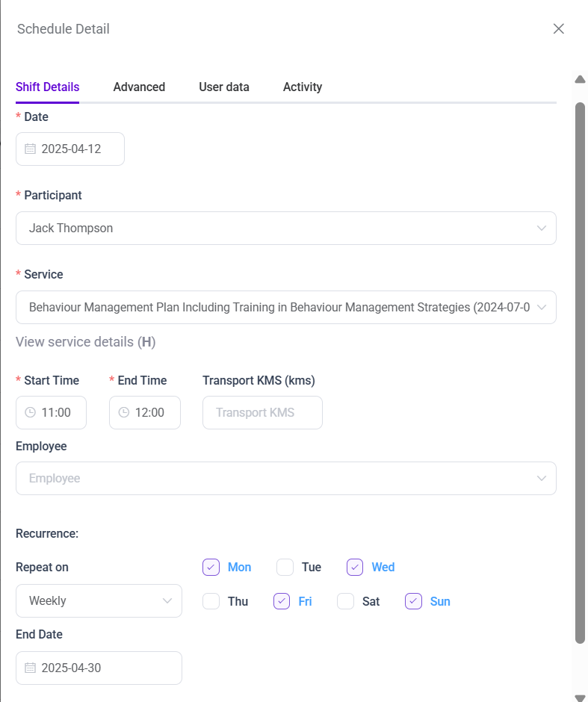Click the Transport KMS input field
The height and width of the screenshot is (702, 588).
[262, 412]
